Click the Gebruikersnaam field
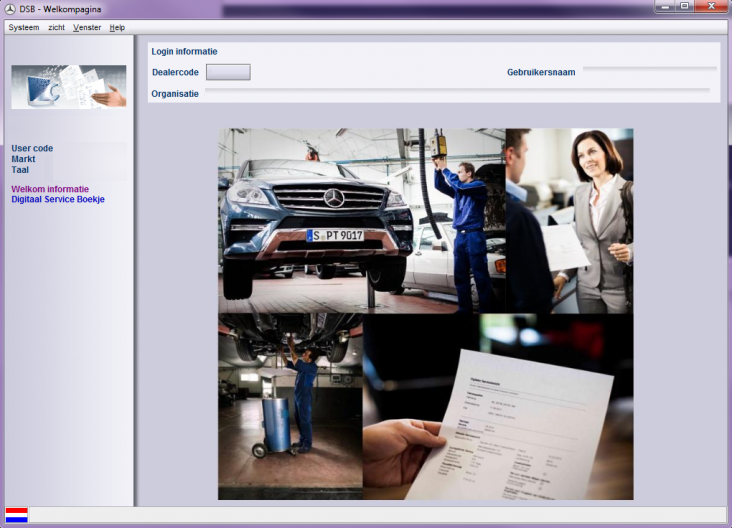This screenshot has width=732, height=528. tap(649, 70)
